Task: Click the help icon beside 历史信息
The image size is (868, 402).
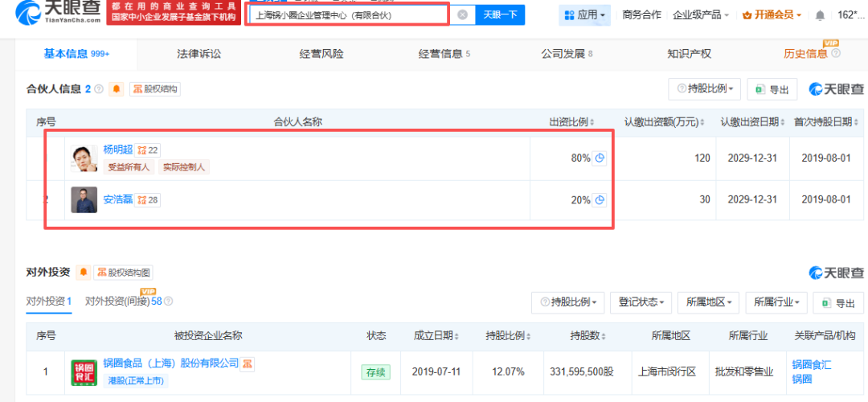Action: click(x=836, y=54)
